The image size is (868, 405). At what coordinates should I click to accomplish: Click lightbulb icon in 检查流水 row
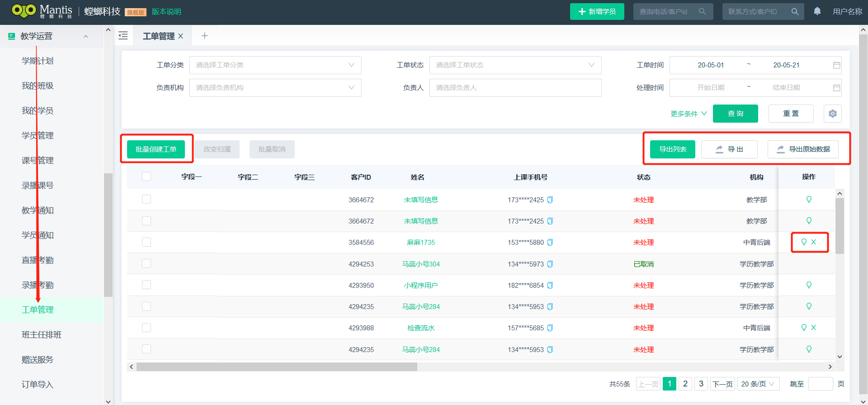click(x=804, y=328)
